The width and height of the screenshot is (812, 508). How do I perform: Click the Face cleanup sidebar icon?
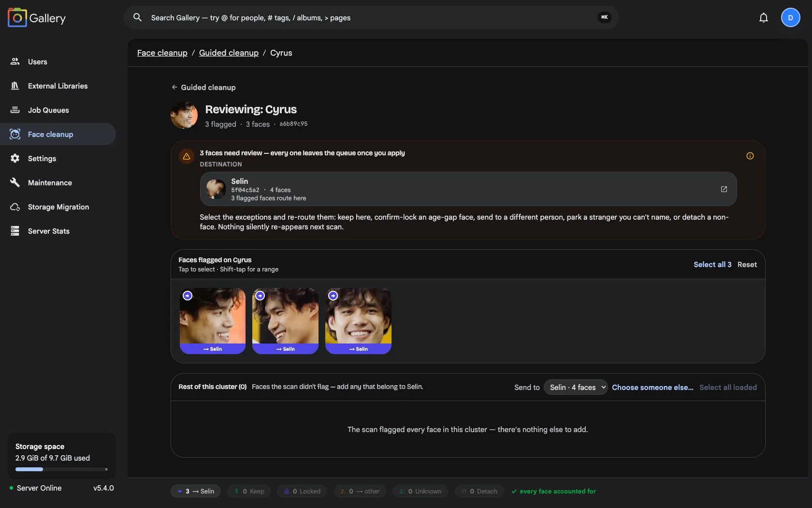[x=15, y=134]
